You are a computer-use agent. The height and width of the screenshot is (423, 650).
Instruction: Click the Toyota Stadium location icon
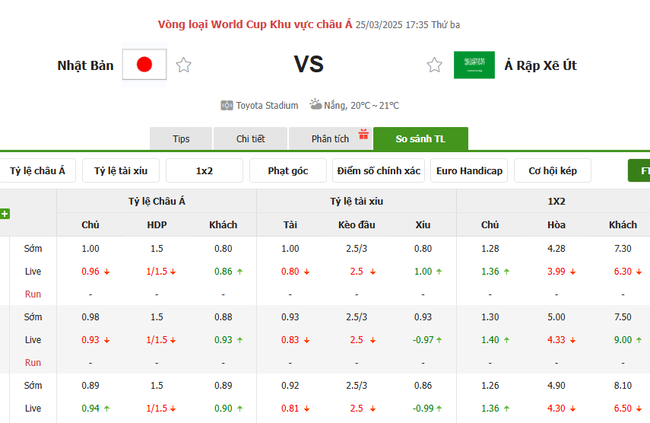pyautogui.click(x=227, y=105)
